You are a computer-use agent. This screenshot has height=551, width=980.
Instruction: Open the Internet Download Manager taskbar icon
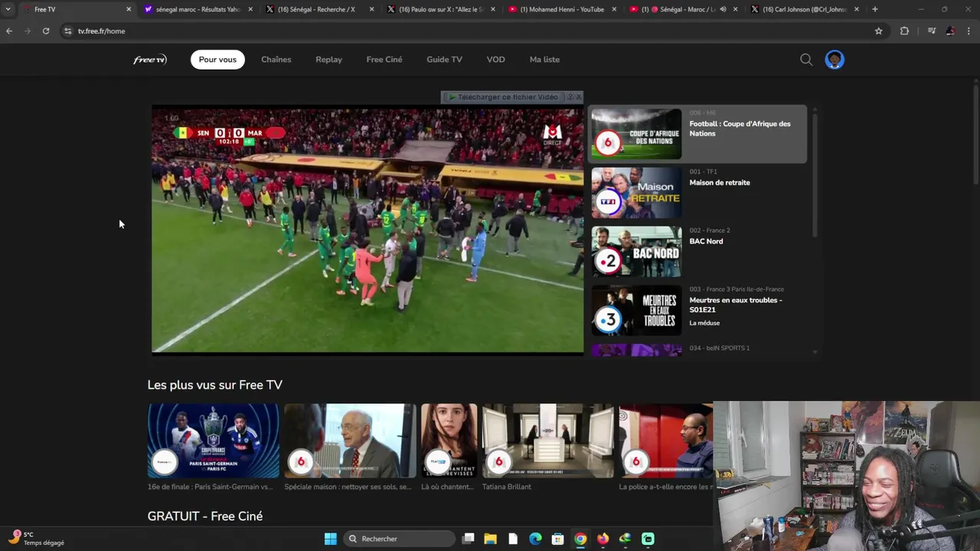coord(625,539)
